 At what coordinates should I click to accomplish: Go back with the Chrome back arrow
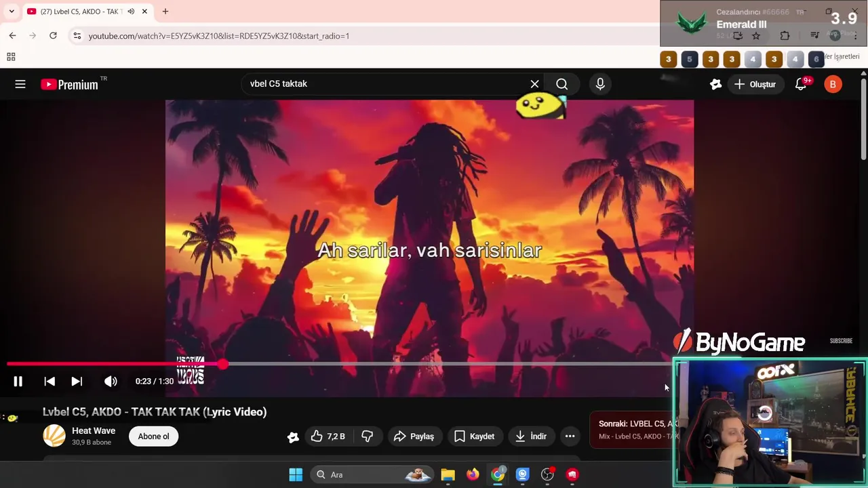(12, 35)
